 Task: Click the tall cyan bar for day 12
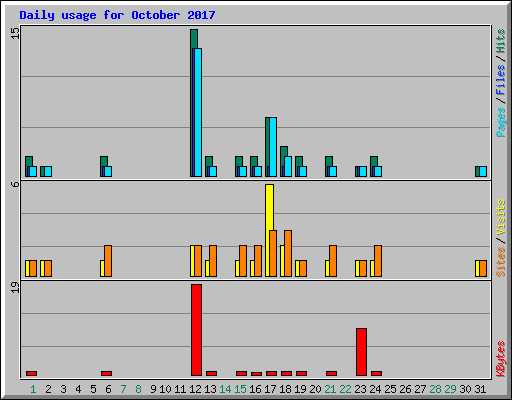198,112
